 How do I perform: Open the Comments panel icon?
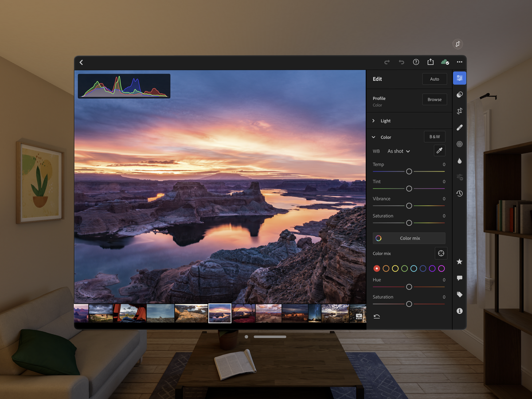point(459,278)
